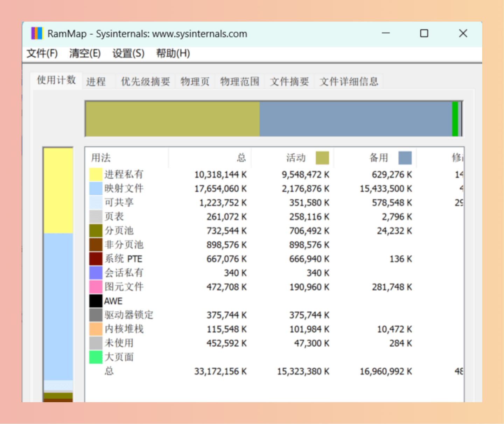Switch to the 文件摘要 tab

click(x=289, y=81)
